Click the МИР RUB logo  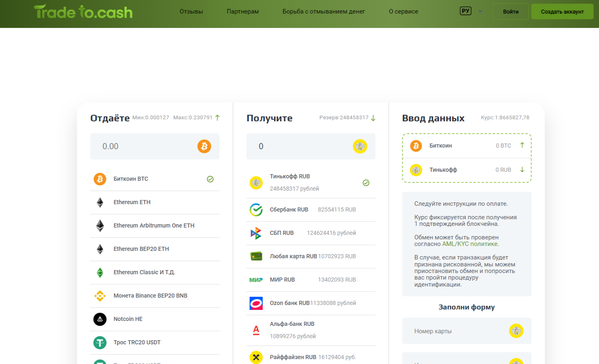256,280
